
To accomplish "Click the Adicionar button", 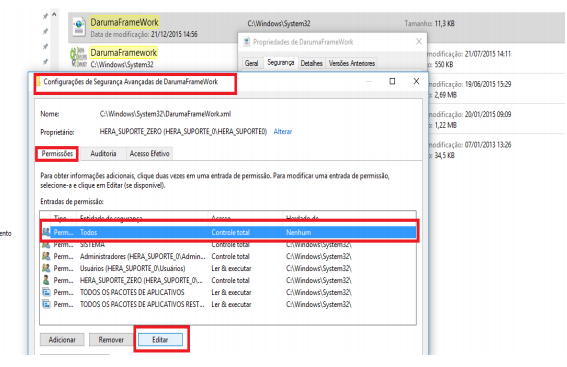I will (62, 340).
